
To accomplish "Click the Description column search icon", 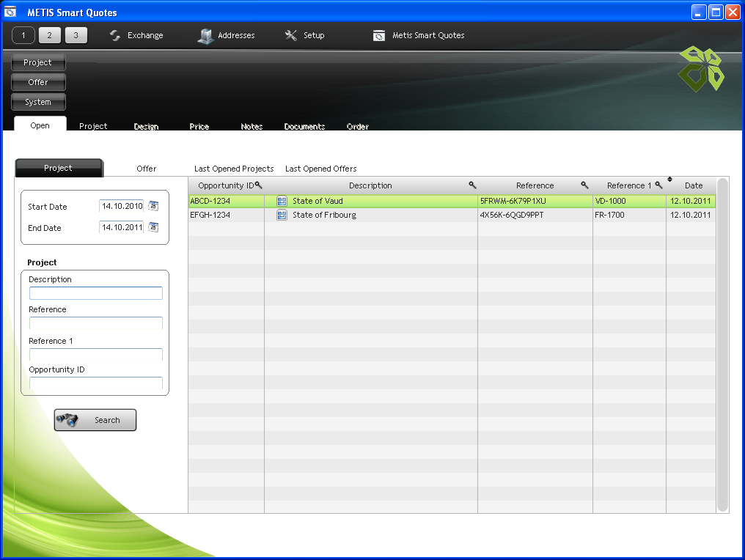I will click(472, 185).
